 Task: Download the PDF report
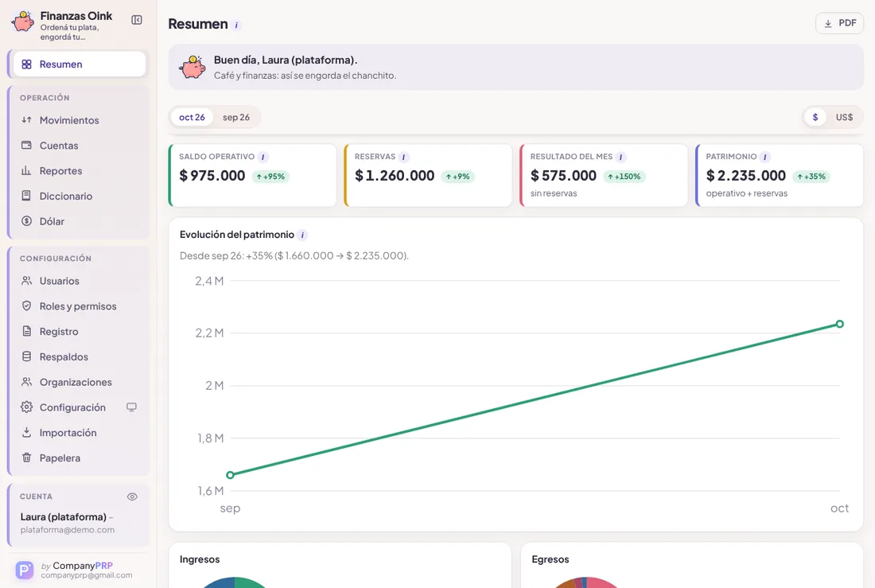coord(839,23)
